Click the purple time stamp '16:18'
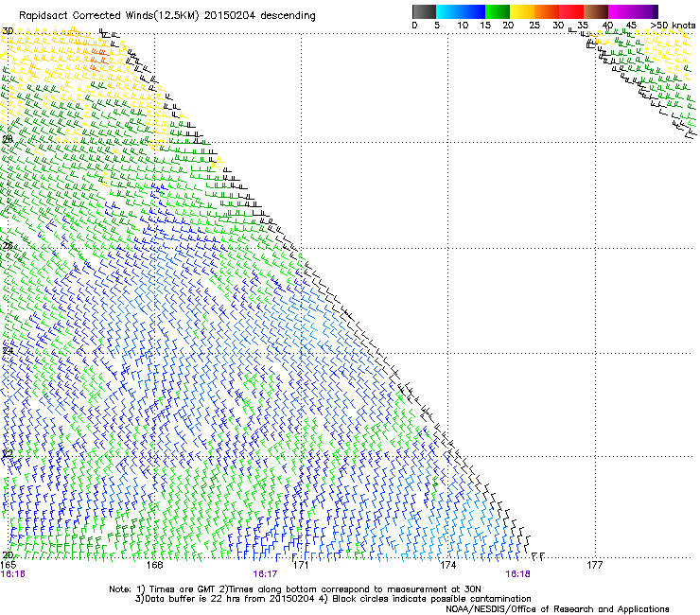This screenshot has width=700, height=615. coord(517,574)
